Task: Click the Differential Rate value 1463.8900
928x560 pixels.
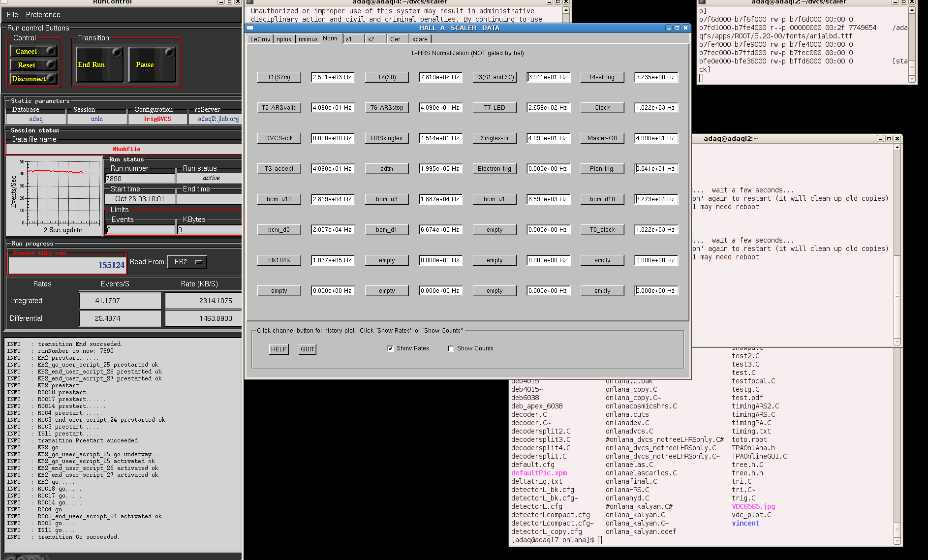Action: [203, 318]
